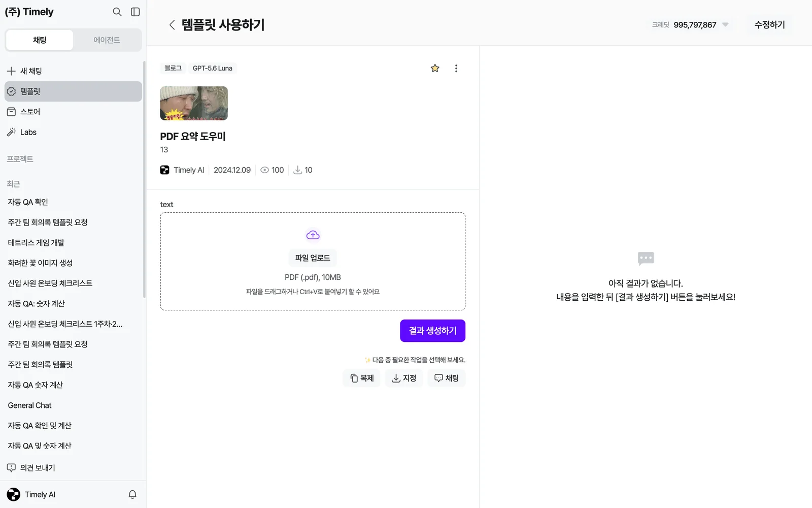Open the 테트리스 게임 개발 chat
The width and height of the screenshot is (812, 508).
click(73, 243)
